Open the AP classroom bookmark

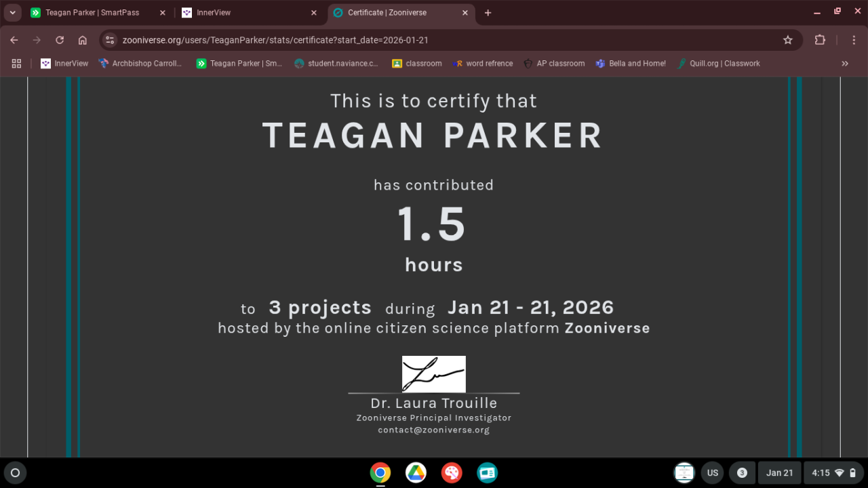553,63
